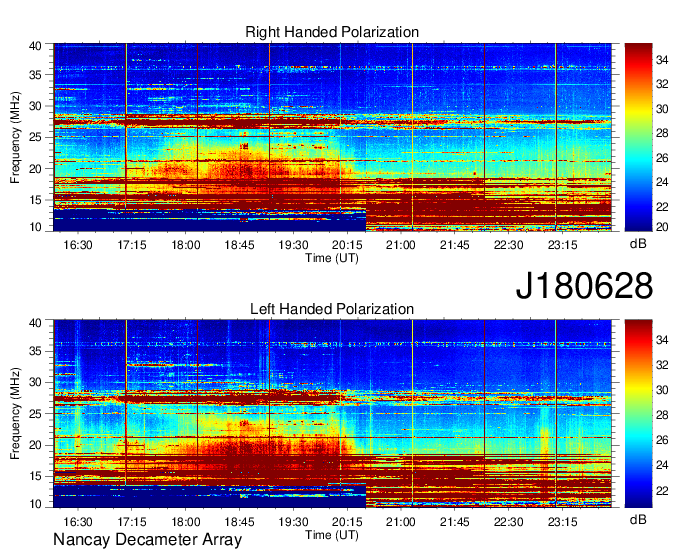The width and height of the screenshot is (680, 552).
Task: Click the 34 dB tick on Right Handed colorbar
Action: [662, 60]
